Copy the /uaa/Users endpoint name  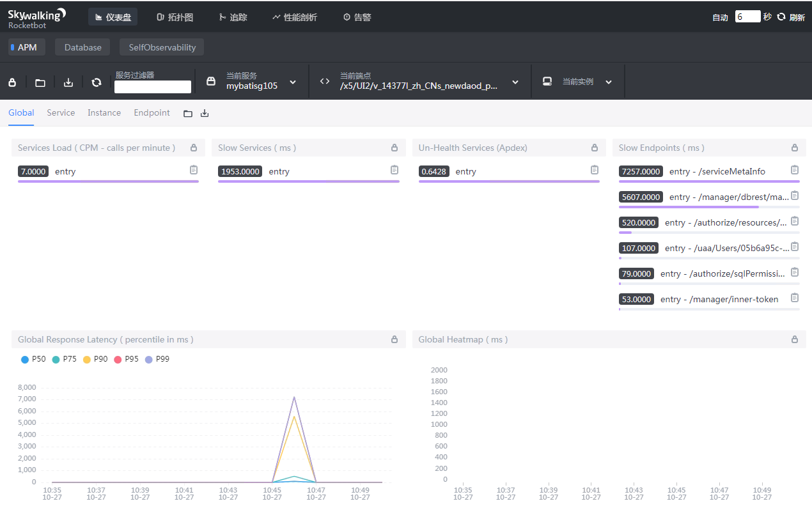click(795, 247)
